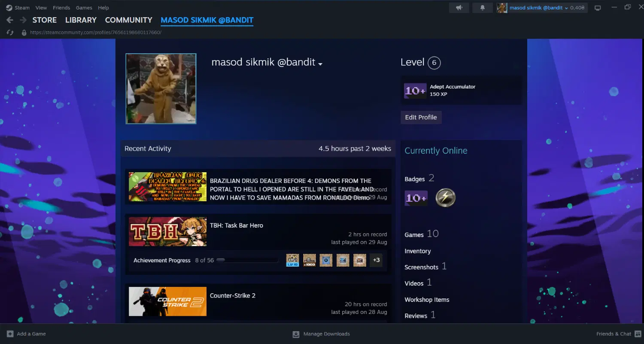
Task: Click the Add a Game label
Action: point(31,334)
